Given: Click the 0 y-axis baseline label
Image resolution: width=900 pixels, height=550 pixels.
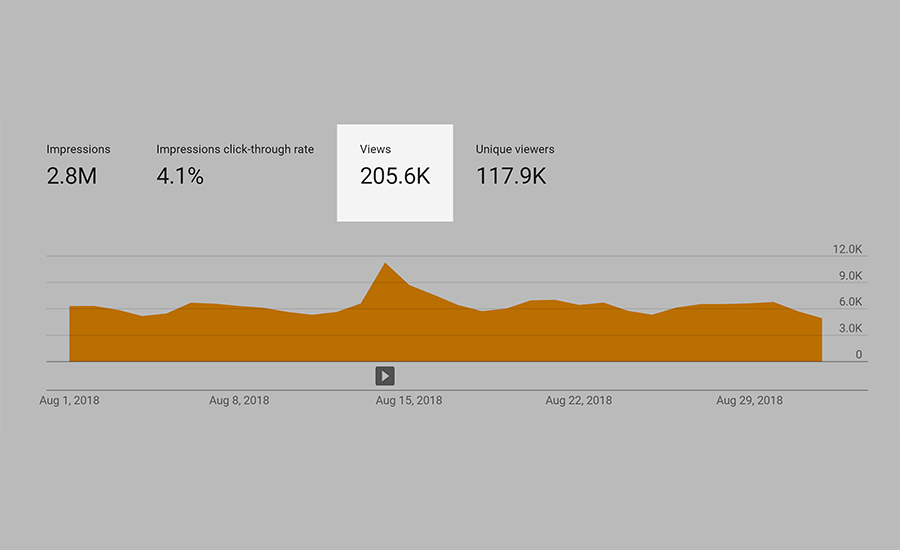Looking at the screenshot, I should 858,354.
